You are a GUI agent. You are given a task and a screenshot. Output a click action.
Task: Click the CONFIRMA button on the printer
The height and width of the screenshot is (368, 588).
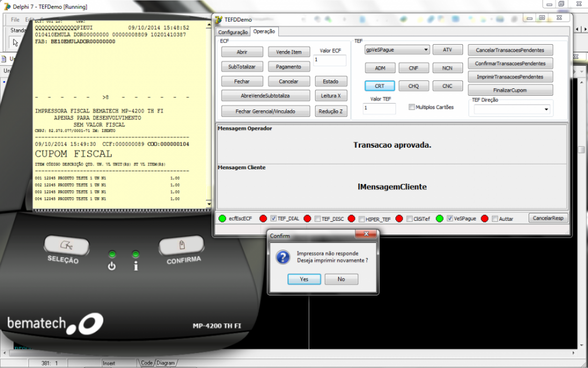[182, 246]
